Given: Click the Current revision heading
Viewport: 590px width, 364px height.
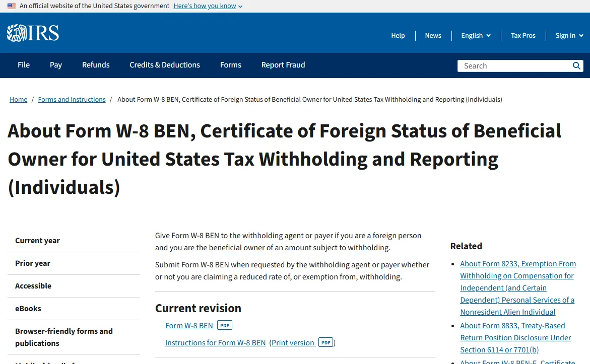Looking at the screenshot, I should coord(199,308).
